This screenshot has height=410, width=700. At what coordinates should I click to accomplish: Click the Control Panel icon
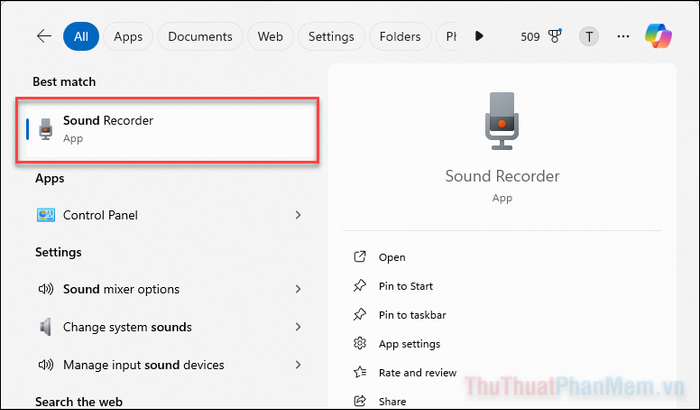pos(46,215)
